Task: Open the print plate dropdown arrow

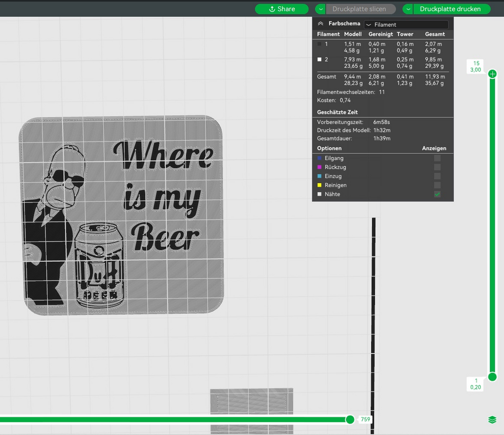Action: tap(408, 9)
